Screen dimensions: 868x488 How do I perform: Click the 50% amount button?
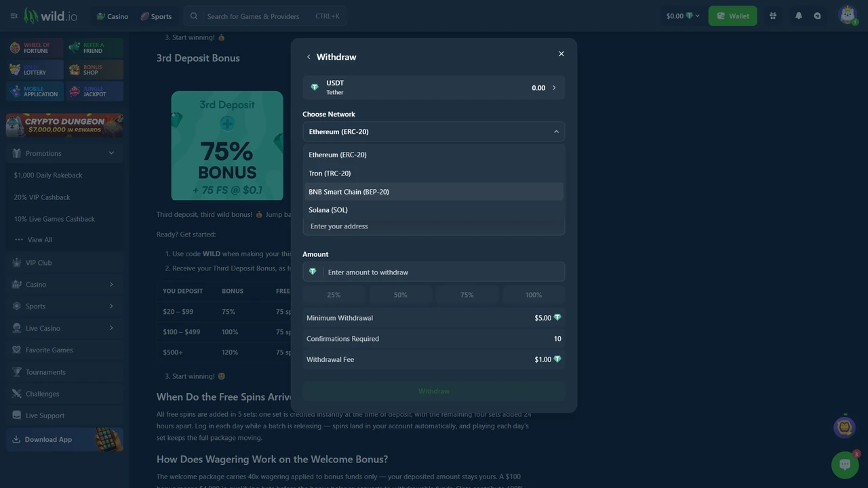tap(400, 295)
